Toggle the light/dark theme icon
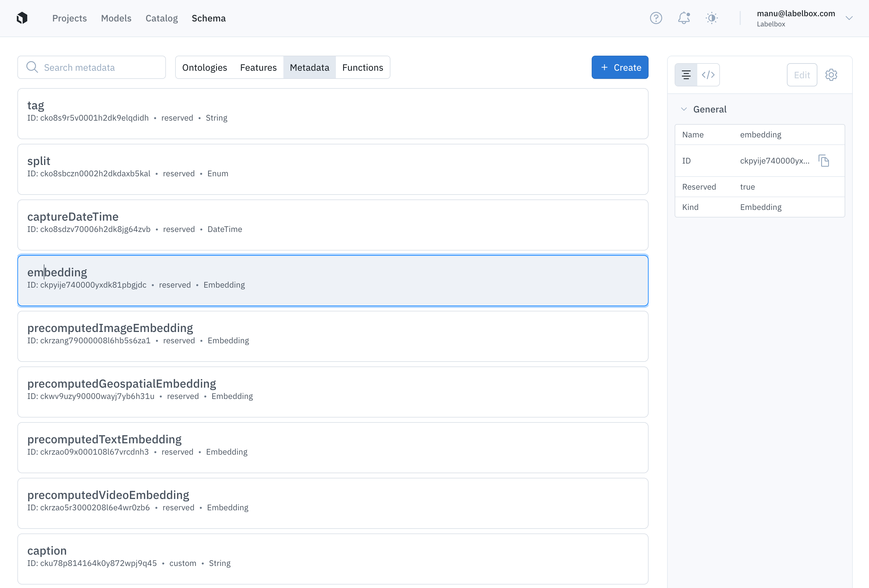Viewport: 869px width, 588px height. [x=712, y=18]
